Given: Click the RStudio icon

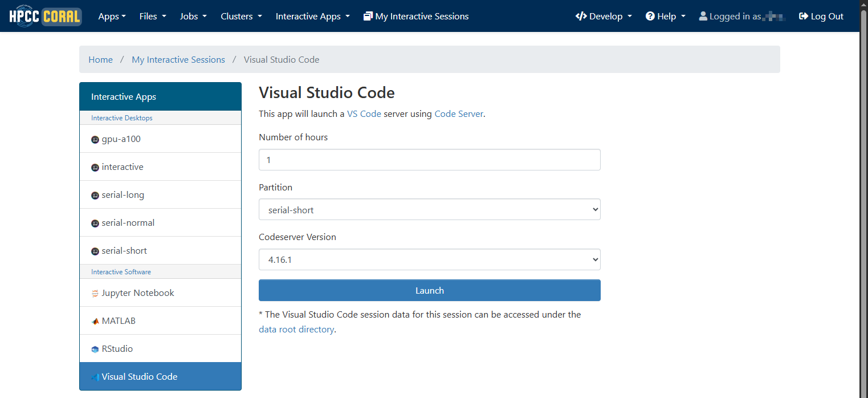Looking at the screenshot, I should point(95,350).
